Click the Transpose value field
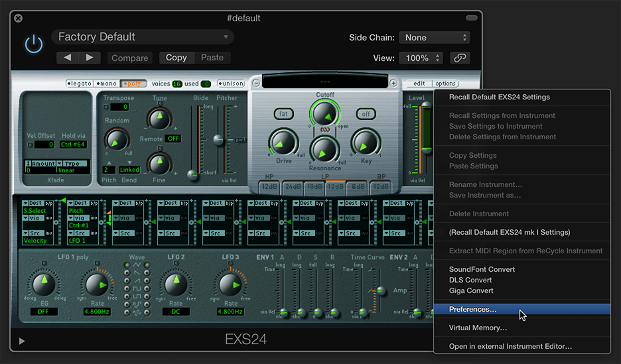The height and width of the screenshot is (364, 621). 119,107
